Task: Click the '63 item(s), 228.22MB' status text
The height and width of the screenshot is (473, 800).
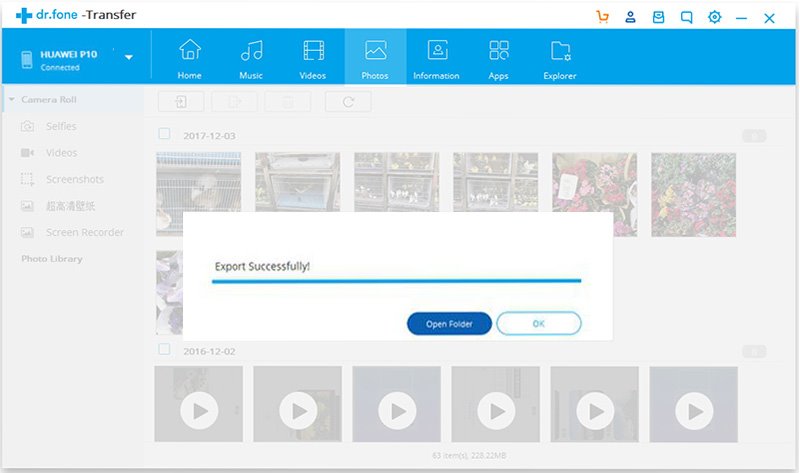Action: coord(469,455)
